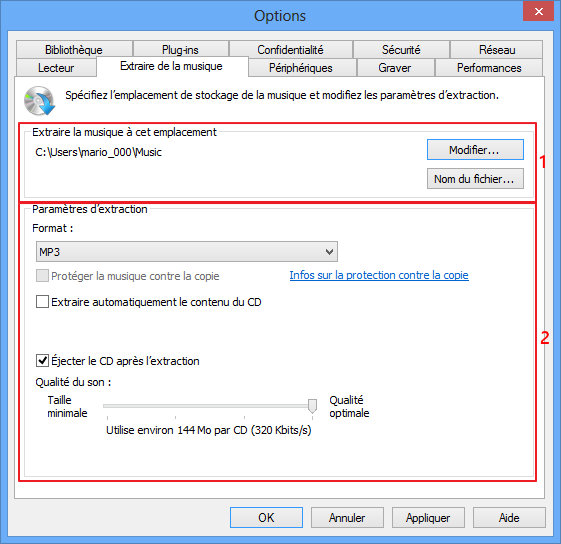Switch to the Lecteur tab
Viewport: 561px width, 544px height.
click(56, 68)
